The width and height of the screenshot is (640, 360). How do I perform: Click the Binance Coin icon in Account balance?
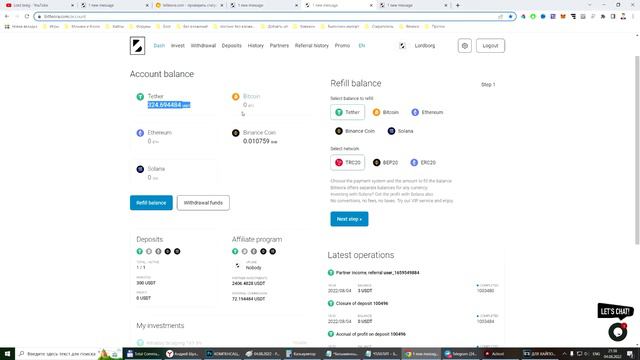click(236, 133)
